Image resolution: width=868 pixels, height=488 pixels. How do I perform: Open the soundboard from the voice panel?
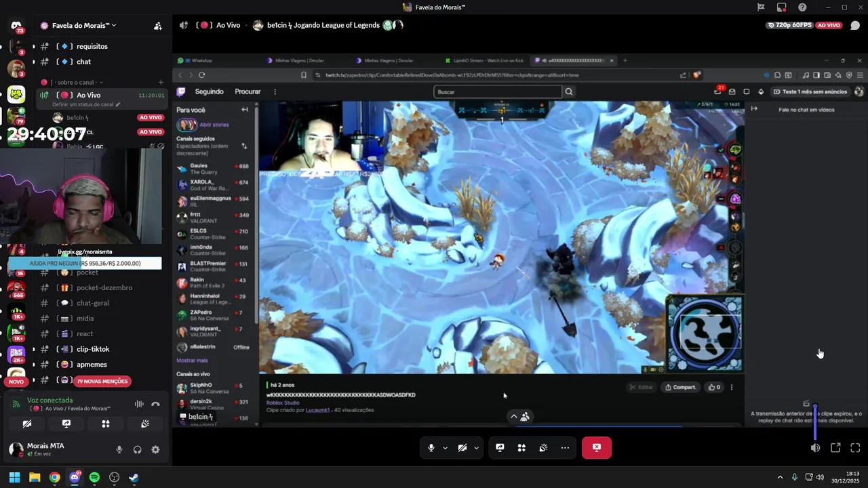[145, 424]
